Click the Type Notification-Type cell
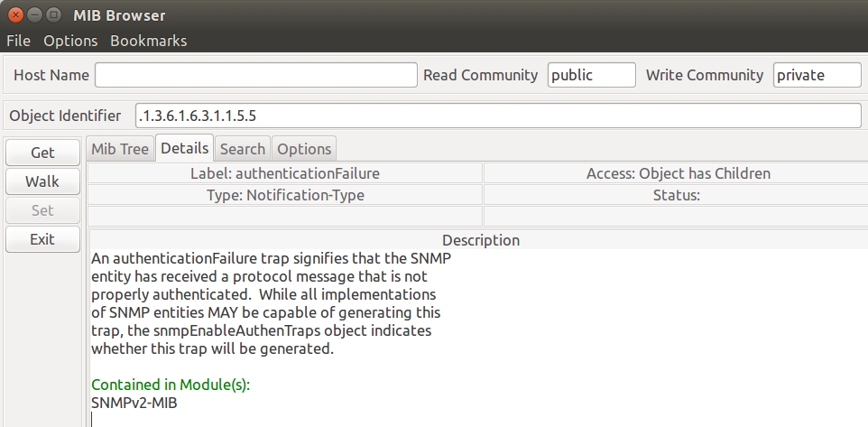Screen dimensions: 868x427 coord(285,195)
